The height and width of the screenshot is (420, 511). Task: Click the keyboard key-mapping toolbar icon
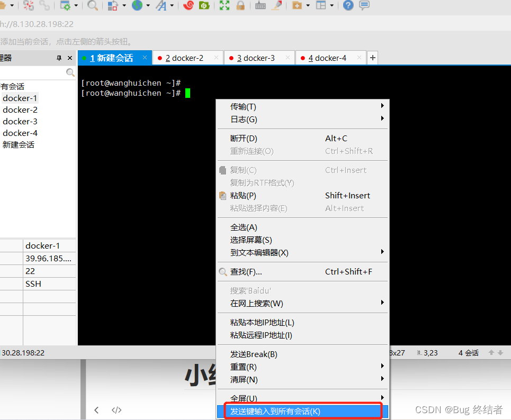[x=260, y=6]
